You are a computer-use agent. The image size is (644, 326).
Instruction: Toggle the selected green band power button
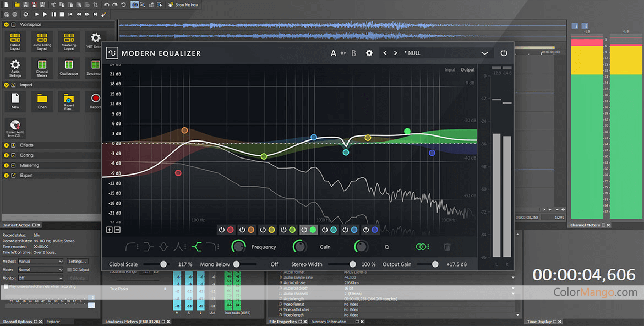tap(304, 230)
